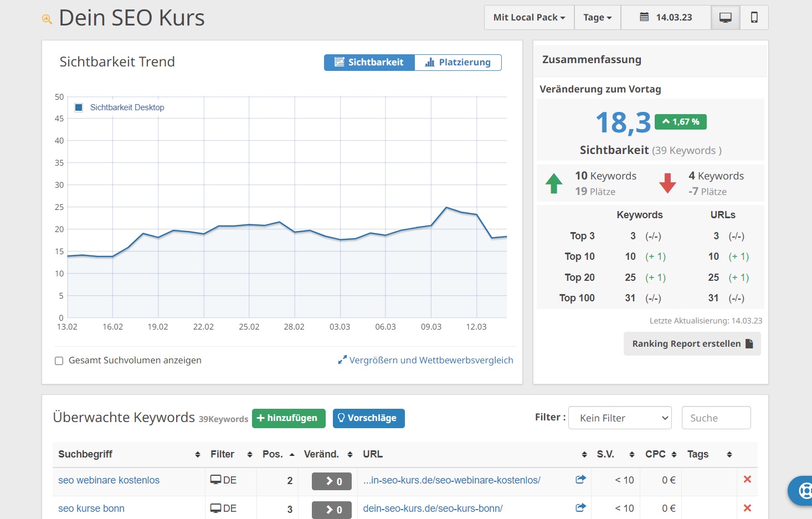Click Ranking Report erstellen button
Screen dimensions: 812x519
click(692, 344)
